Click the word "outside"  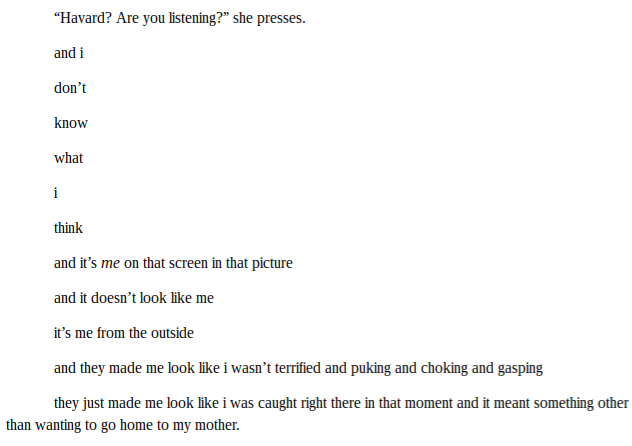click(172, 333)
